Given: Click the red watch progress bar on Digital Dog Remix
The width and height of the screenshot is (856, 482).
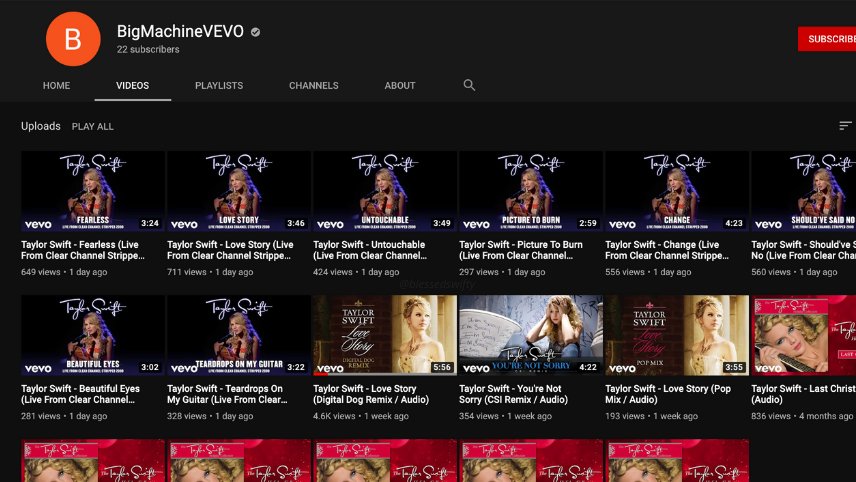Looking at the screenshot, I should tap(320, 374).
